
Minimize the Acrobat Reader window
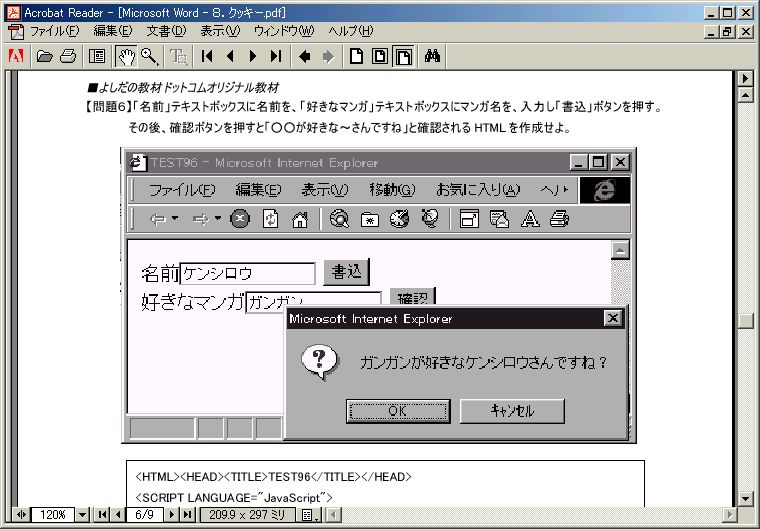coord(711,13)
